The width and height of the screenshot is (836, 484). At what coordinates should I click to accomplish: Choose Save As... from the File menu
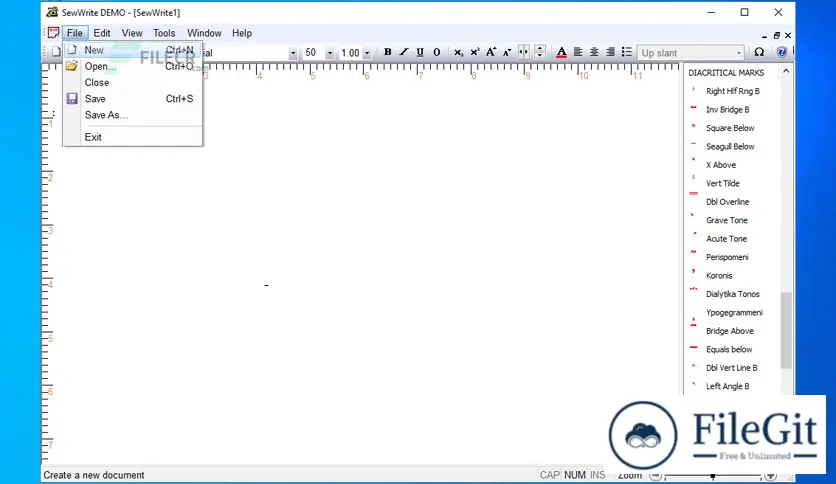(x=133, y=115)
